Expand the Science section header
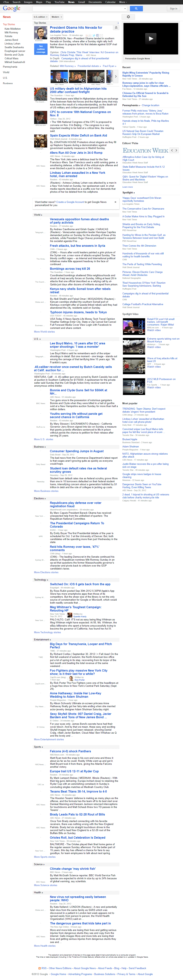Screen dimensions: 183x980 tap(39, 864)
